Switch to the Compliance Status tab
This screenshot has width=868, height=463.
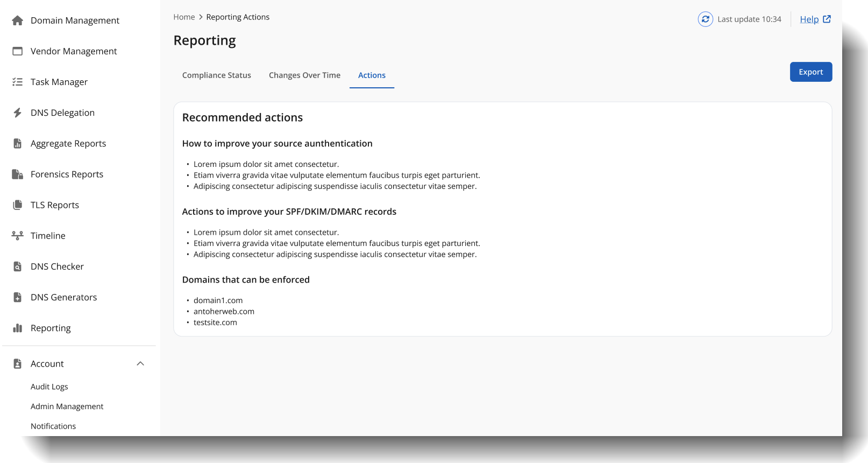217,75
